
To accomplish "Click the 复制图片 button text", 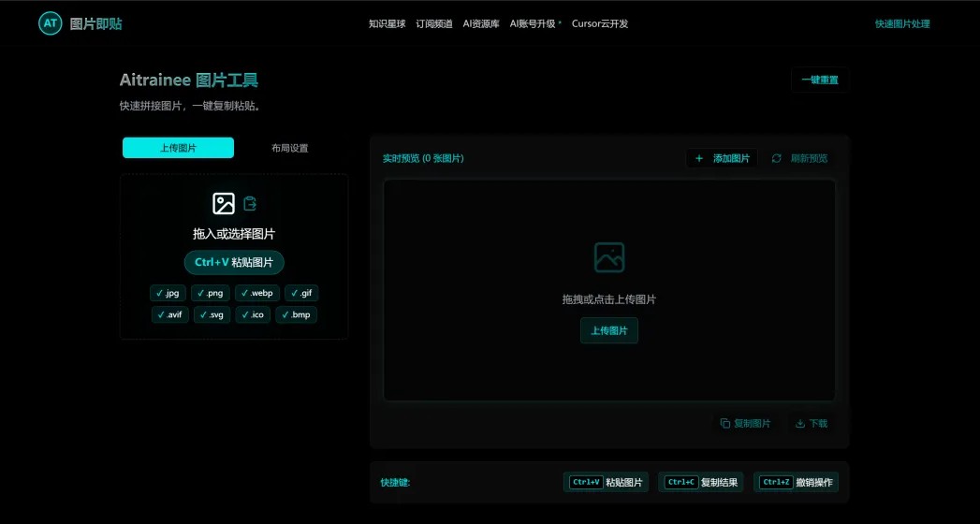I will tap(752, 424).
